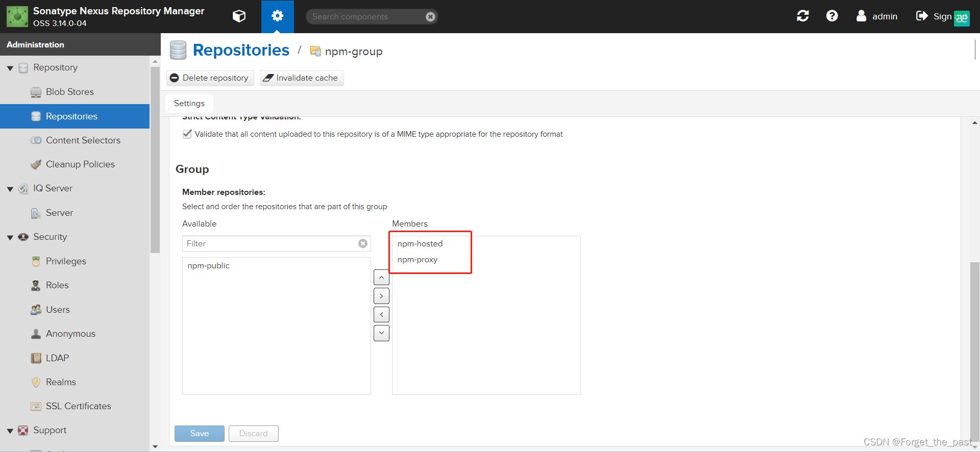Viewport: 980px width, 452px height.
Task: Click Security eye icon
Action: (x=23, y=237)
